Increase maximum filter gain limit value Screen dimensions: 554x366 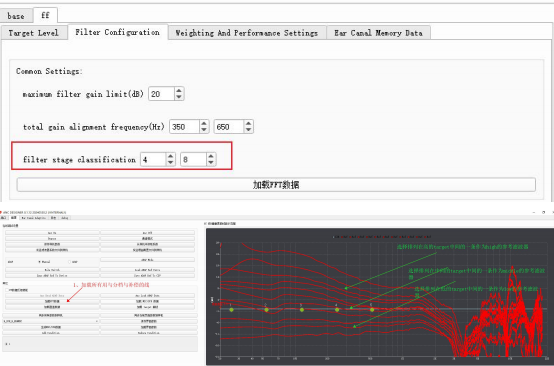[x=179, y=90]
